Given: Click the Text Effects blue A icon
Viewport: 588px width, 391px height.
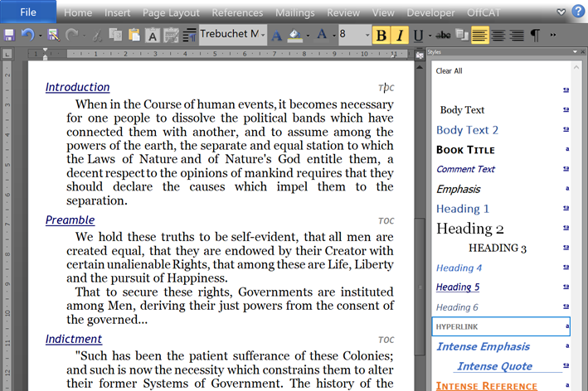Looking at the screenshot, I should 277,36.
